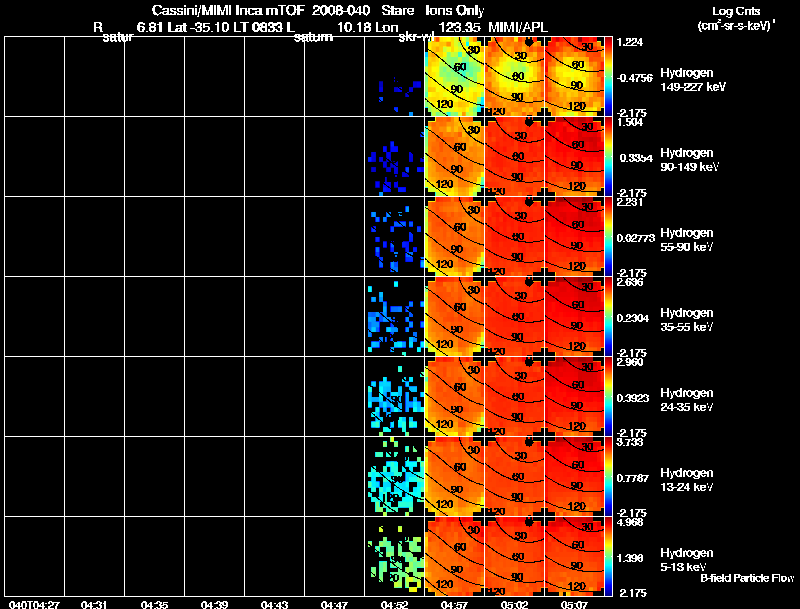Image resolution: width=800 pixels, height=609 pixels.
Task: Click the 'Hydrogen 24-35 keV' label
Action: 687,400
